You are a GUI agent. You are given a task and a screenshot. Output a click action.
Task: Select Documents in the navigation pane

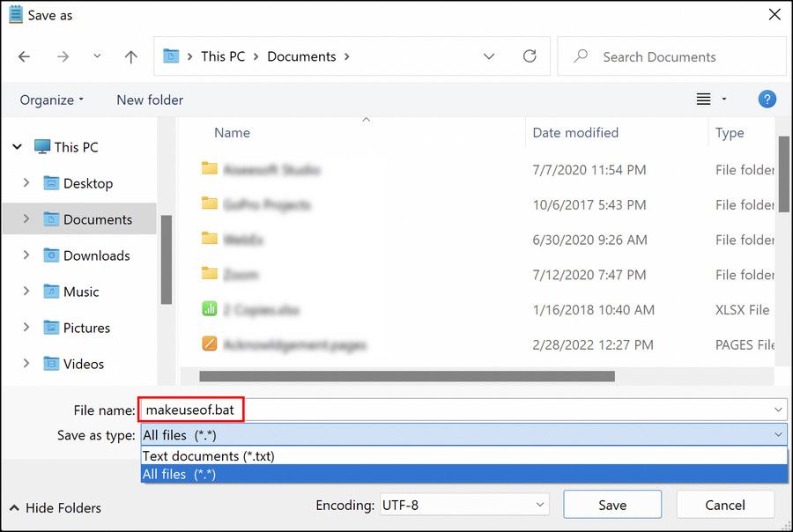pos(100,218)
